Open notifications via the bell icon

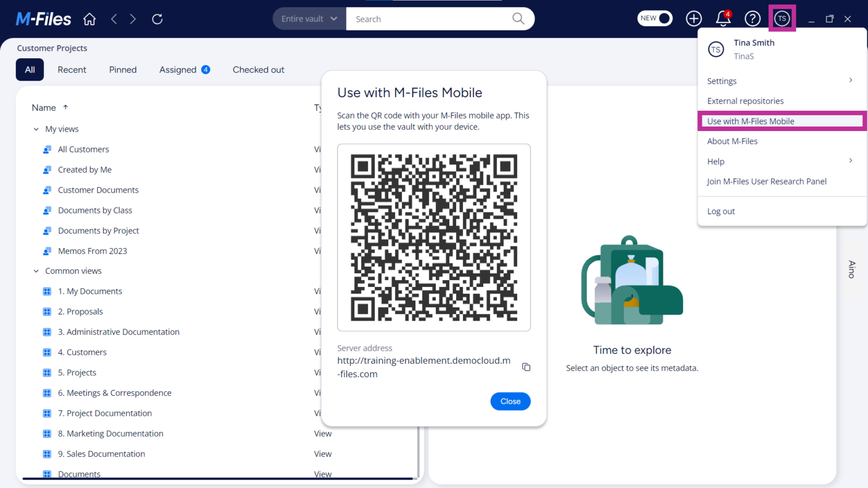coord(723,19)
